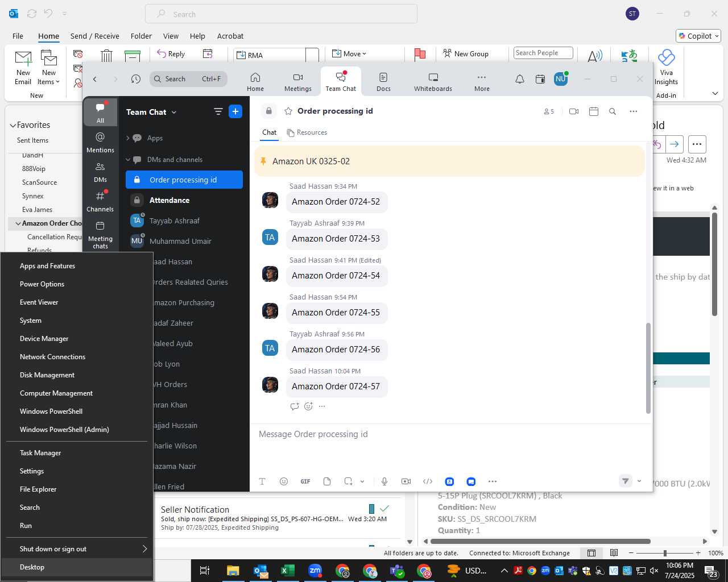Open the send options dropdown arrow
Image resolution: width=728 pixels, height=582 pixels.
(x=639, y=481)
